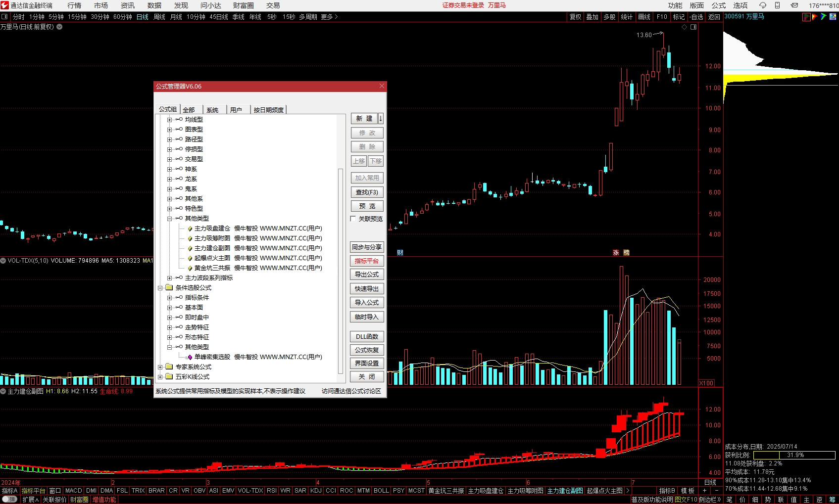This screenshot has height=504, width=839.
Task: Click the 榜 marker on the chart
Action: click(x=626, y=253)
